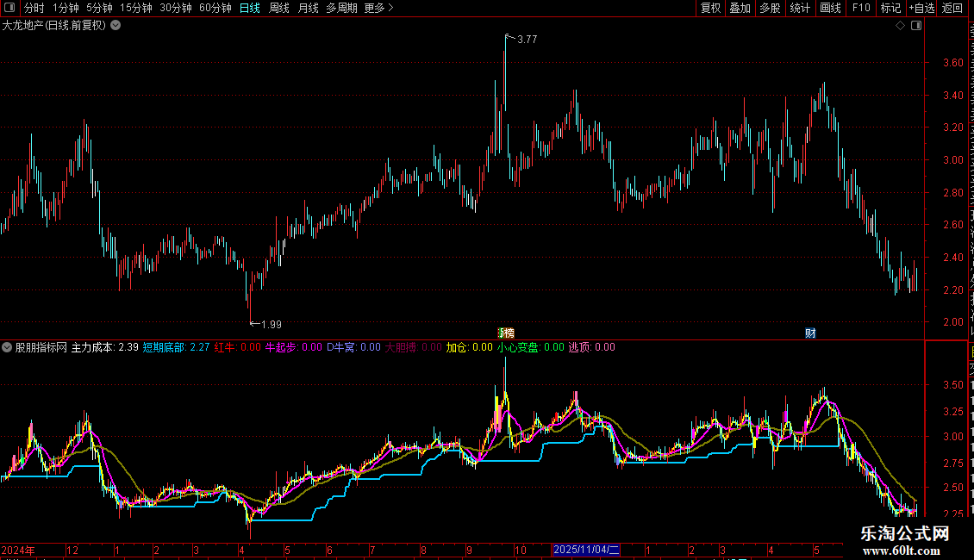This screenshot has height=560, width=974.
Task: Select the highlighted 2025/11/04/二 date label
Action: [586, 550]
